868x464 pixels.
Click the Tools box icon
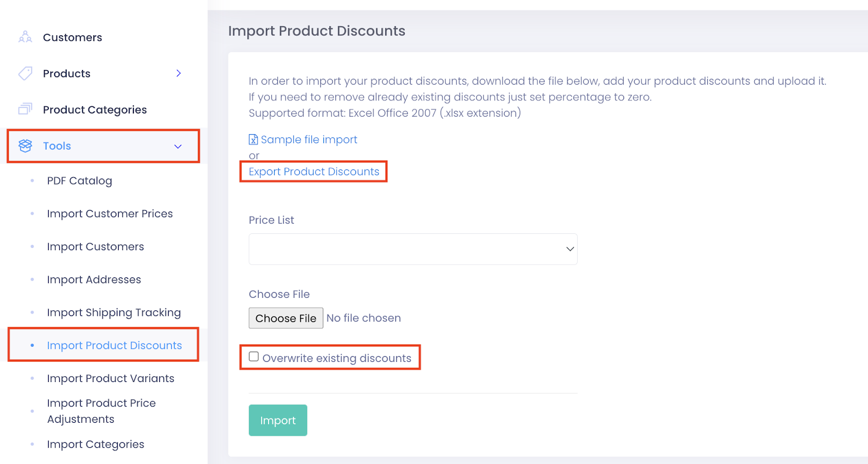[x=25, y=145]
